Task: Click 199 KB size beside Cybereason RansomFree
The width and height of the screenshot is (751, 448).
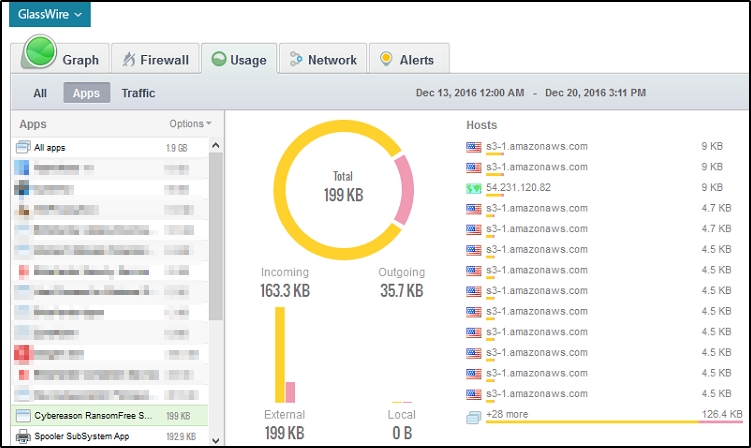Action: click(x=178, y=416)
